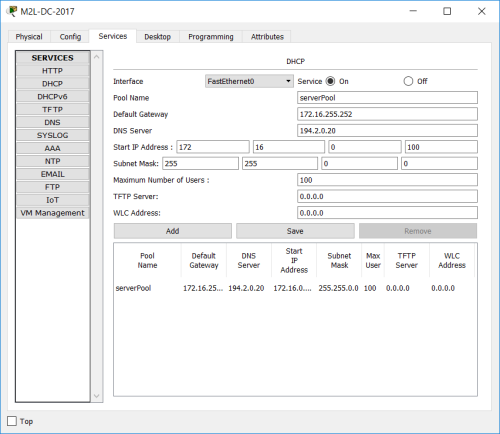The image size is (500, 434).
Task: Turn the DHCP service Off
Action: 408,81
